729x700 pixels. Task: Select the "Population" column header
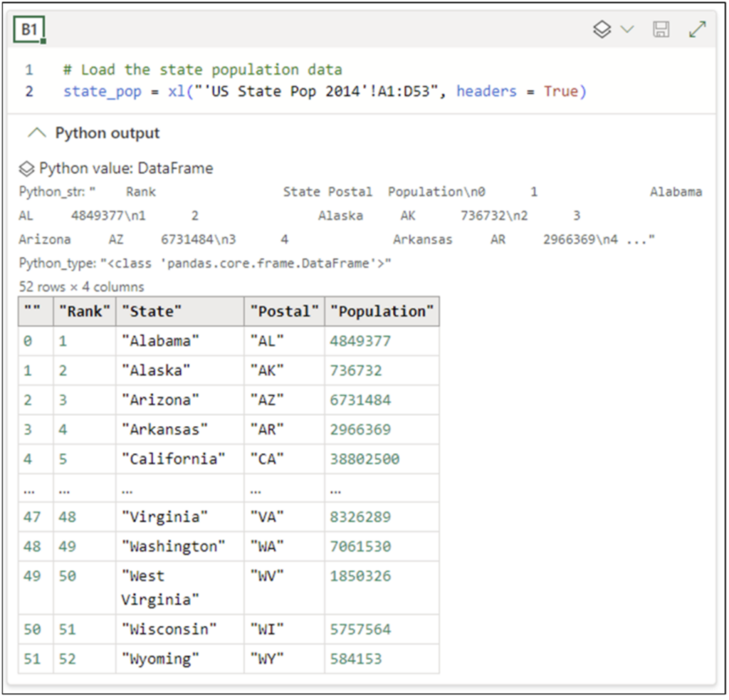382,312
